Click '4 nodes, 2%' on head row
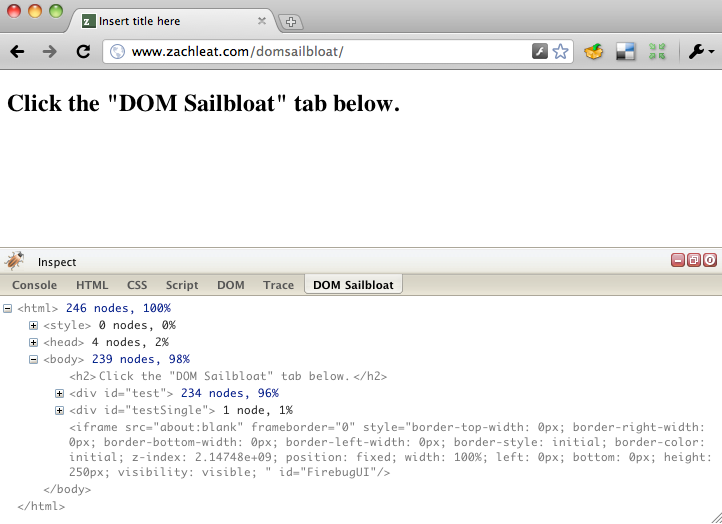Image resolution: width=722 pixels, height=524 pixels. pyautogui.click(x=130, y=343)
